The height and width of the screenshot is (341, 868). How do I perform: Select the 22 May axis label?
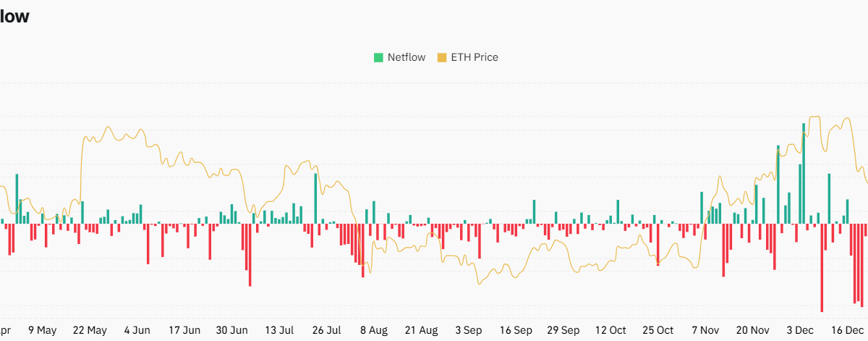point(90,330)
